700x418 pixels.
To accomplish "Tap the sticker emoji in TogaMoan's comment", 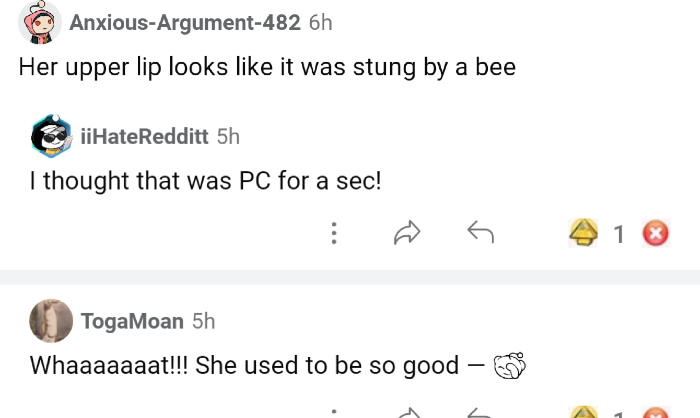I will [x=509, y=366].
